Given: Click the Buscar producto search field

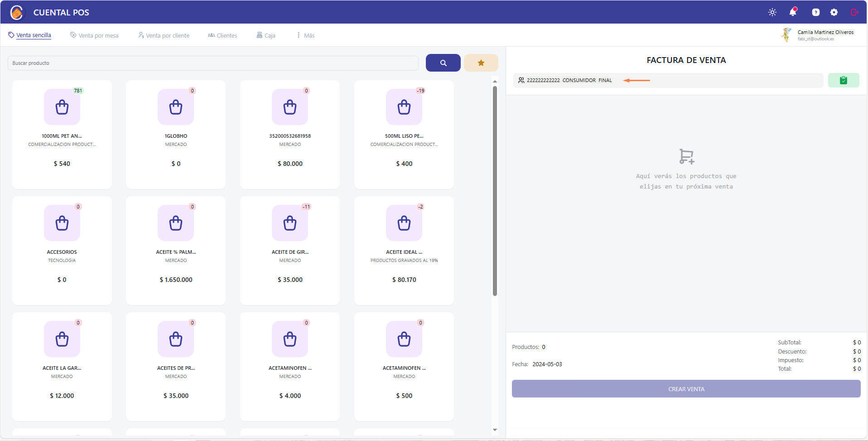Looking at the screenshot, I should coord(213,63).
